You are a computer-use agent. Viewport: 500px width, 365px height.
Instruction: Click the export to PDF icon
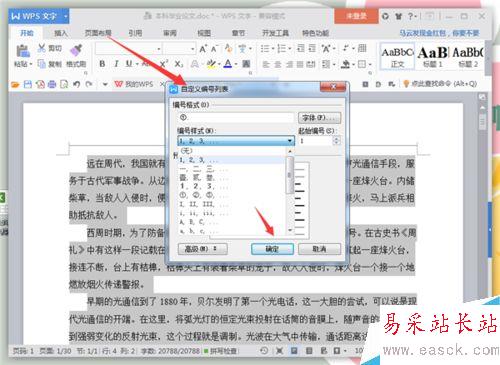pos(40,84)
